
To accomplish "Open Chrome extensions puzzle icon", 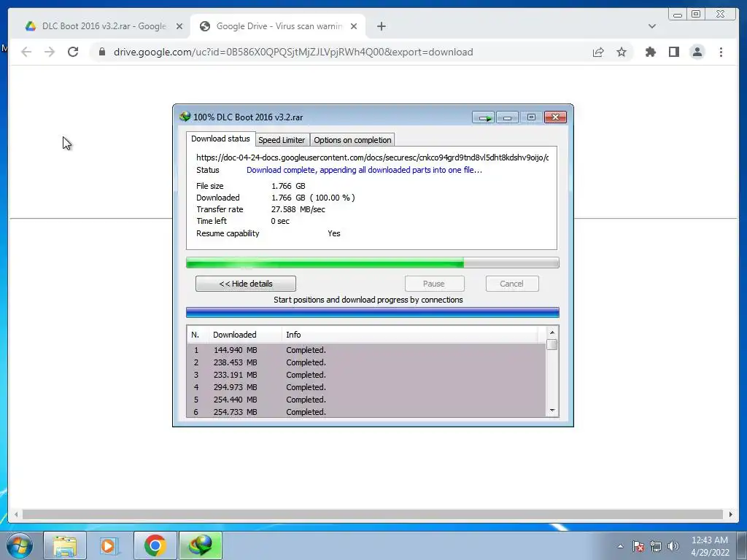I will [x=650, y=52].
